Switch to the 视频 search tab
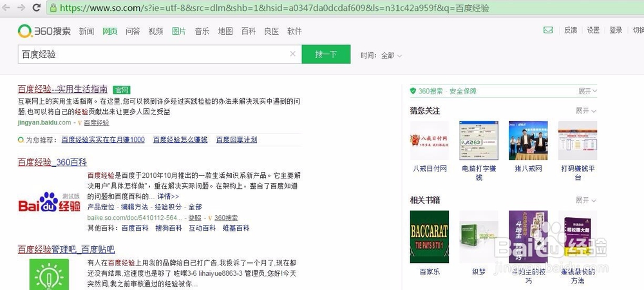This screenshot has width=644, height=290. tap(156, 31)
